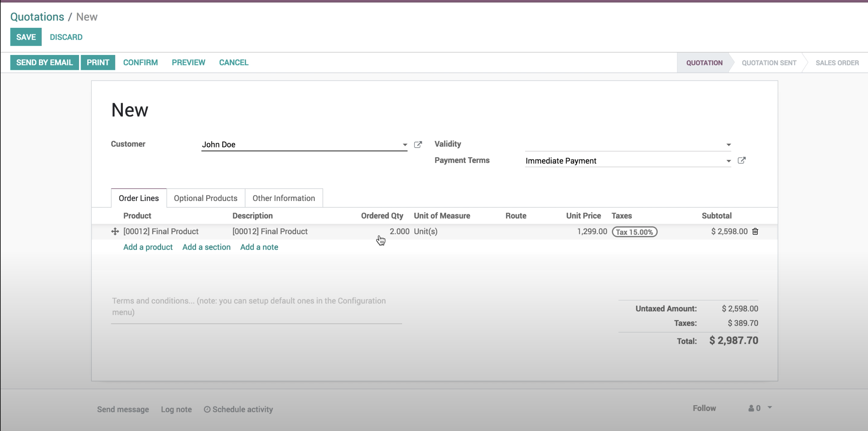Delete the Final Product line using trash icon
The height and width of the screenshot is (431, 868).
(756, 231)
